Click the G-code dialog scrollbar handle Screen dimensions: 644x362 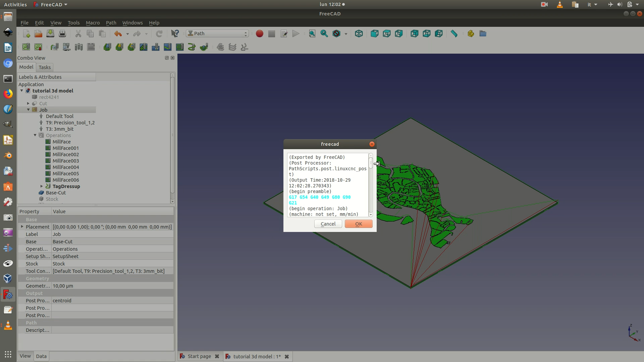click(x=371, y=163)
